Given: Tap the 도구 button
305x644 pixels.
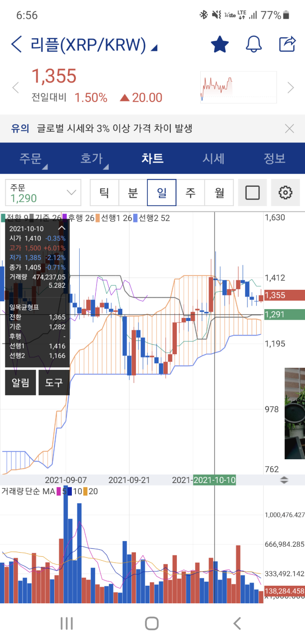Looking at the screenshot, I should [x=54, y=383].
